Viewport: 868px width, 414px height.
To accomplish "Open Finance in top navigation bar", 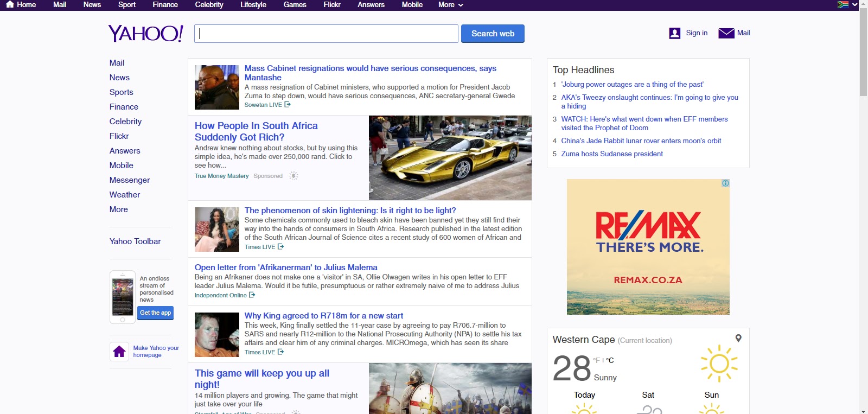I will tap(165, 4).
